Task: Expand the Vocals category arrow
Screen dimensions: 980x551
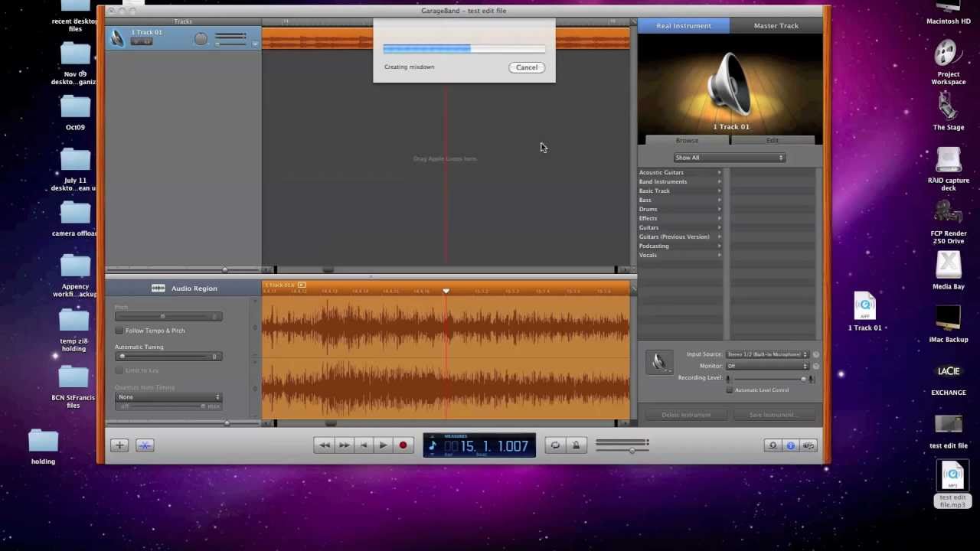Action: [x=719, y=256]
